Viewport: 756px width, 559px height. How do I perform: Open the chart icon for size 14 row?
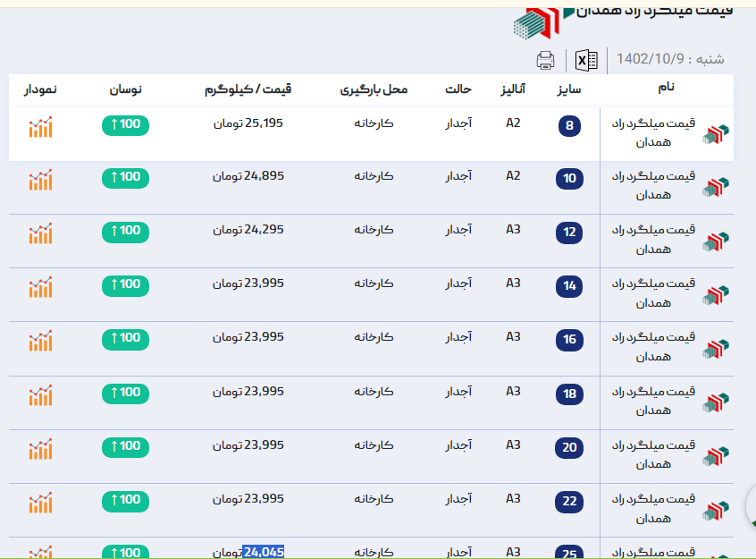(x=40, y=287)
